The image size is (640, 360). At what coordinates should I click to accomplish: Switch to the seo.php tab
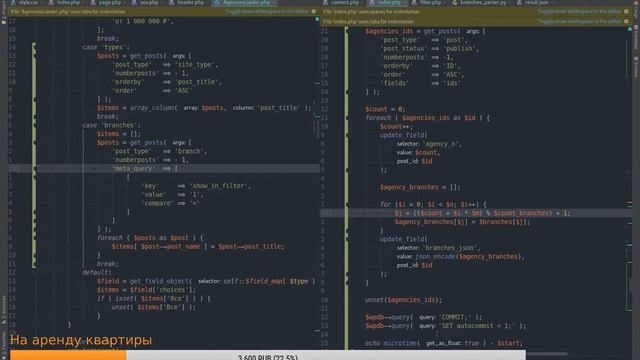point(146,2)
